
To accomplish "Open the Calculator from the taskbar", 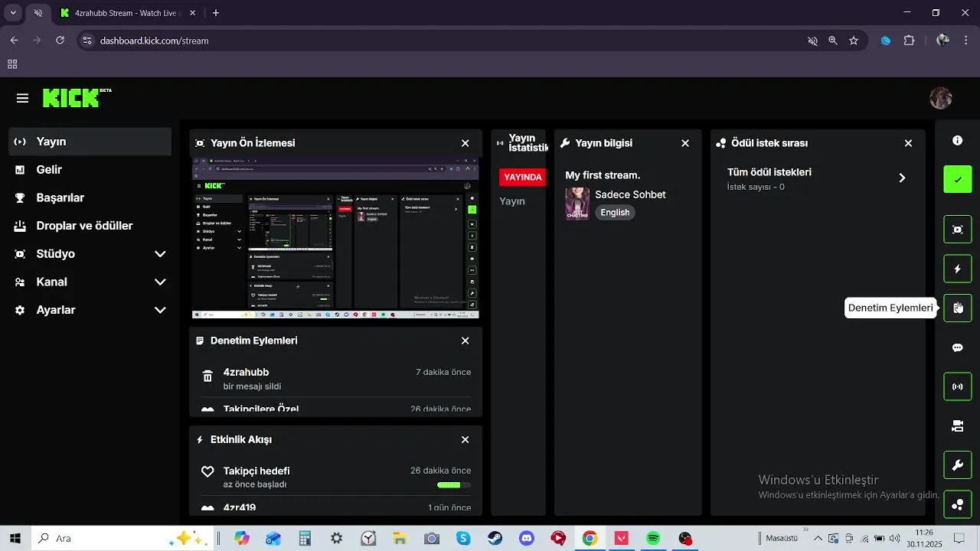I will 305,539.
